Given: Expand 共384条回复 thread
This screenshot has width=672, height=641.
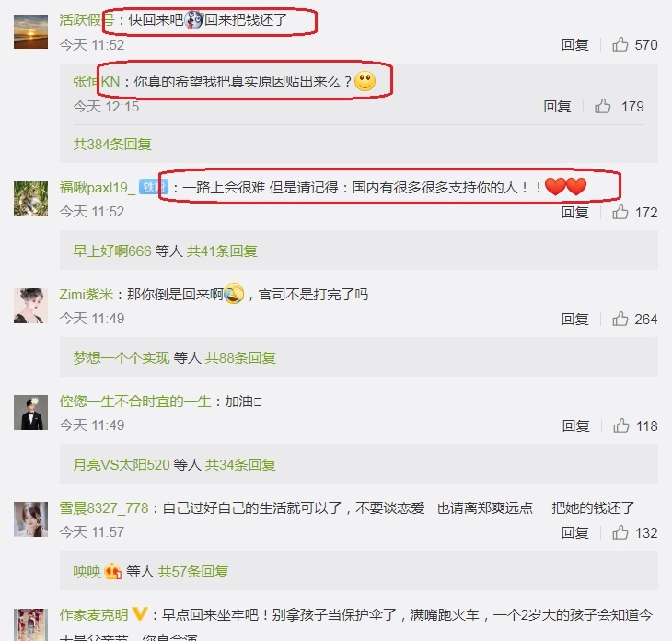Looking at the screenshot, I should click(x=112, y=144).
